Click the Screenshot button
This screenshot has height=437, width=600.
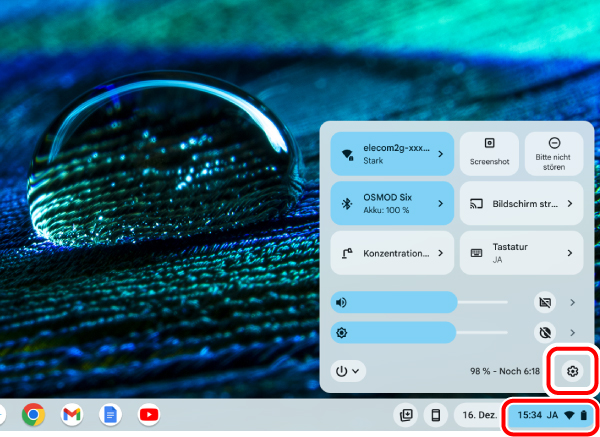point(489,152)
